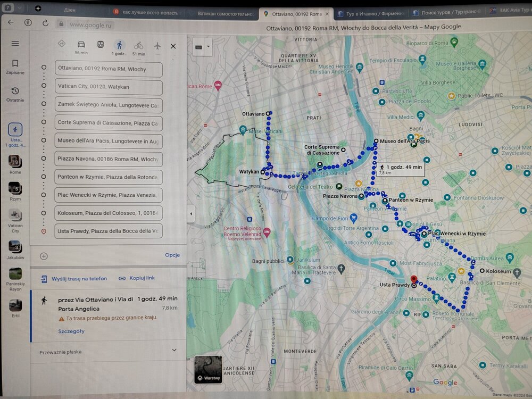Expand the Przeważnie płaska elevation section

174,350
